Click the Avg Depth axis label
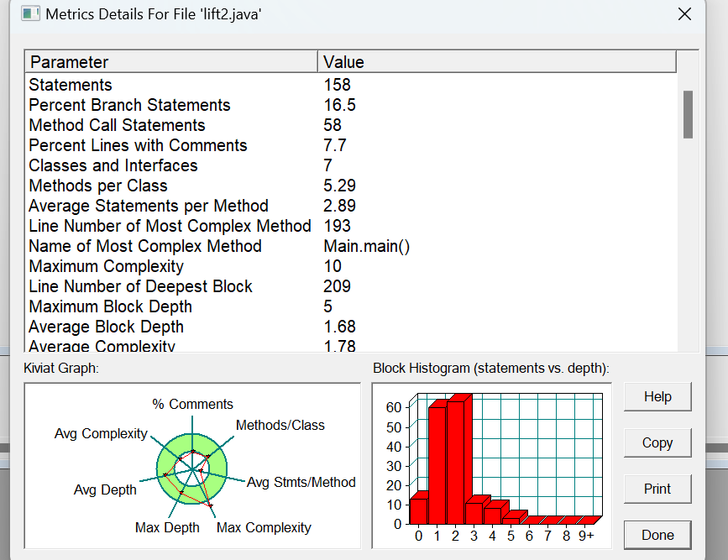This screenshot has width=728, height=560. [105, 489]
